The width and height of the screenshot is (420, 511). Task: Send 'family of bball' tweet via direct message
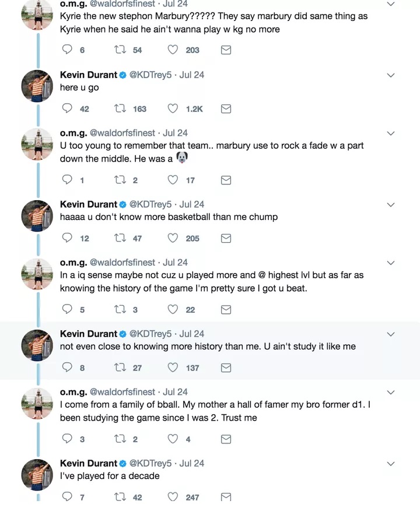(226, 439)
